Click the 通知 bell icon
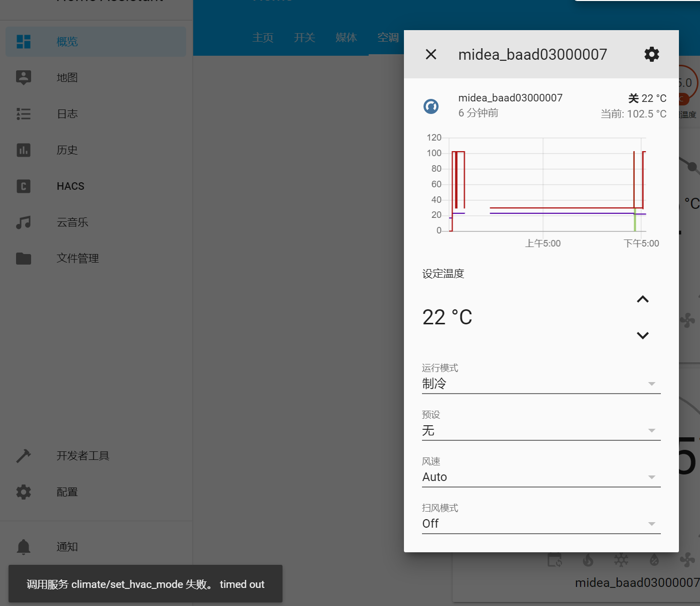 pos(24,547)
